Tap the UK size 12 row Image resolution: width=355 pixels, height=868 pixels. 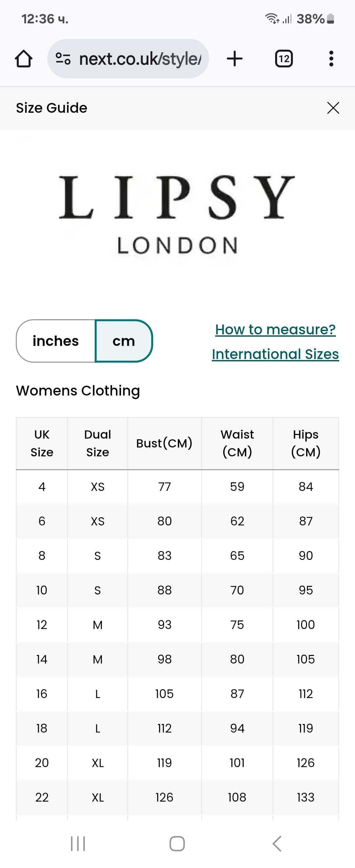click(177, 625)
